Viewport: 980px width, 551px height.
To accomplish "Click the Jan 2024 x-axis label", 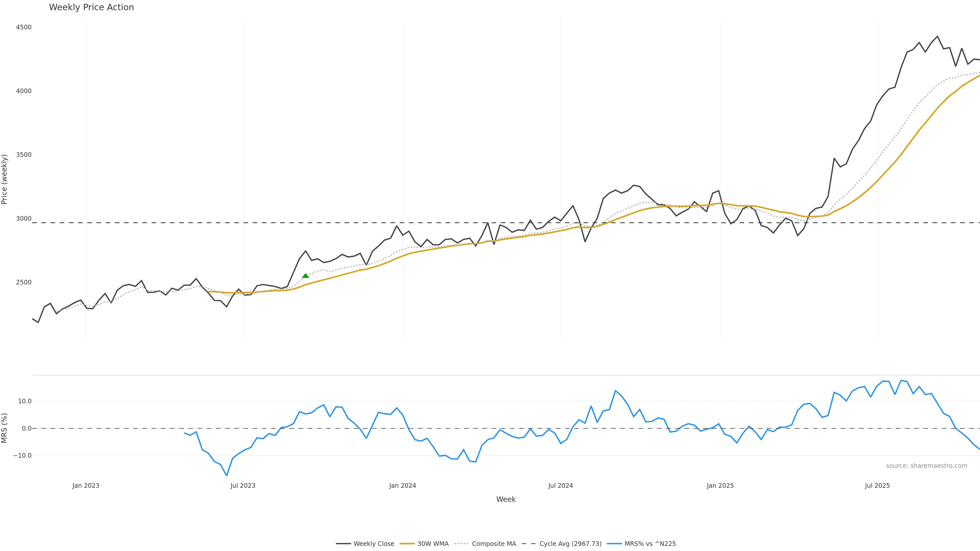I will [x=402, y=486].
